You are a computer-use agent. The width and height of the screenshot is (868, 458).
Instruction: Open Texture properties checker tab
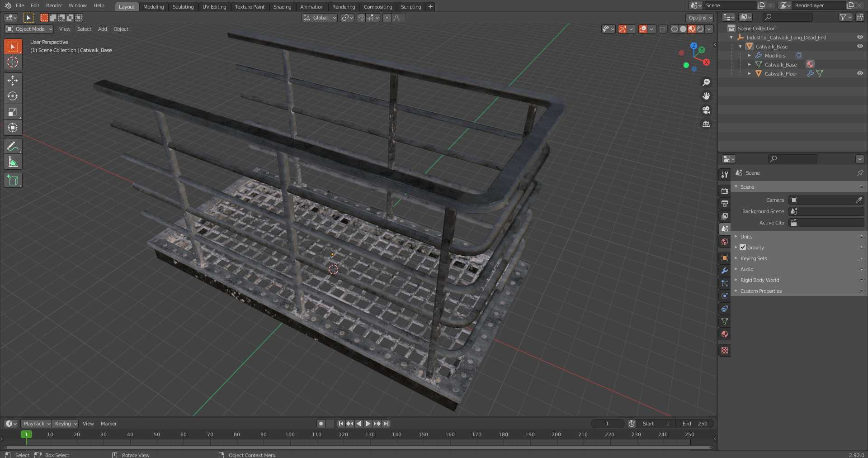(x=725, y=350)
